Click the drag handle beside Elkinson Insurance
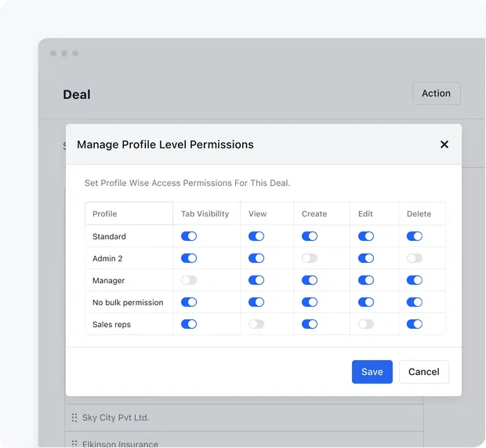This screenshot has height=448, width=486. (74, 443)
